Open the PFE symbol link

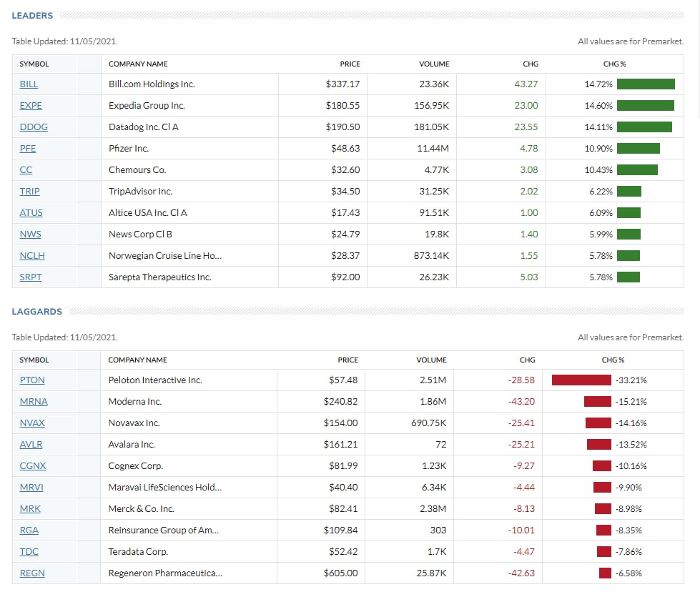(x=28, y=148)
